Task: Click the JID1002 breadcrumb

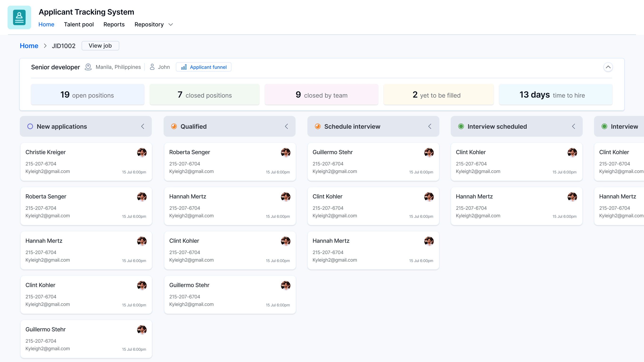Action: [63, 46]
